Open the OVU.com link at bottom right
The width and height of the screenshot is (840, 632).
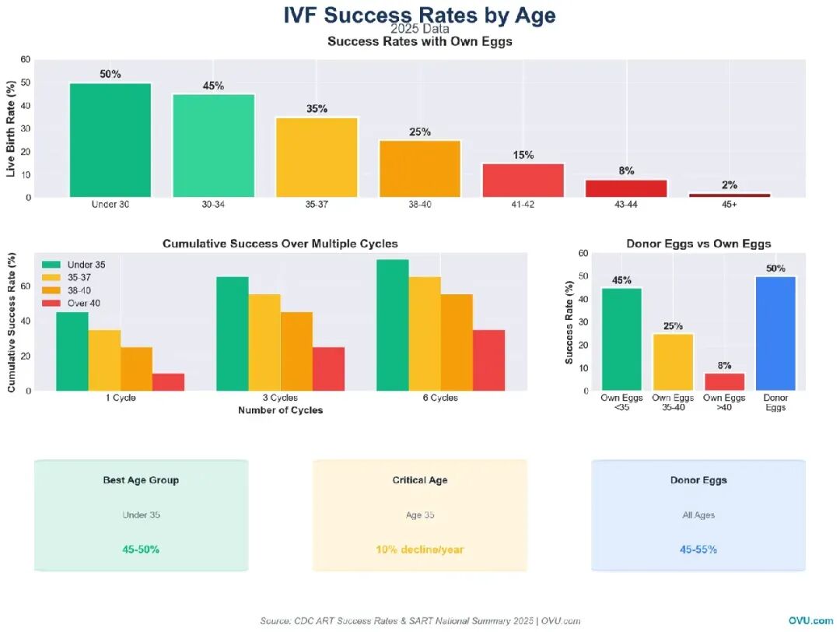point(810,620)
